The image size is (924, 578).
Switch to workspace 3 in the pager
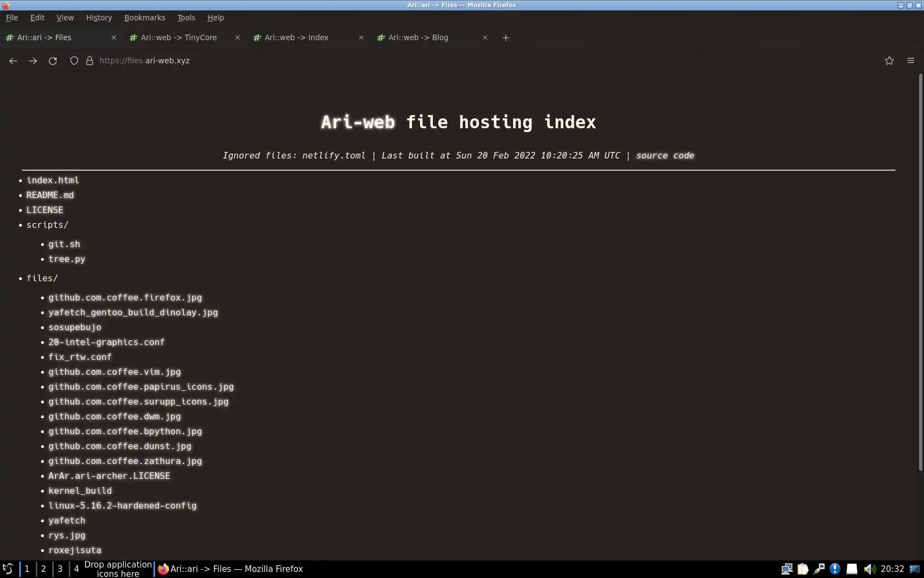(x=60, y=569)
